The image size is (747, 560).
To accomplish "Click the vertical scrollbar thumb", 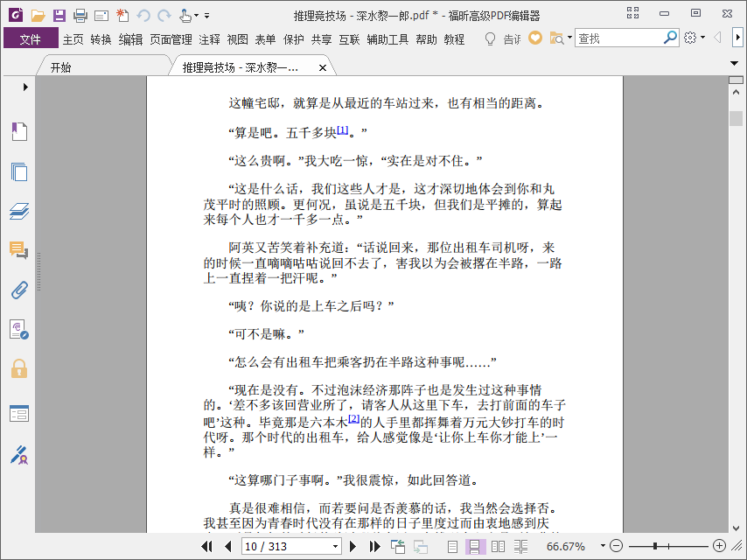I will pos(736,118).
